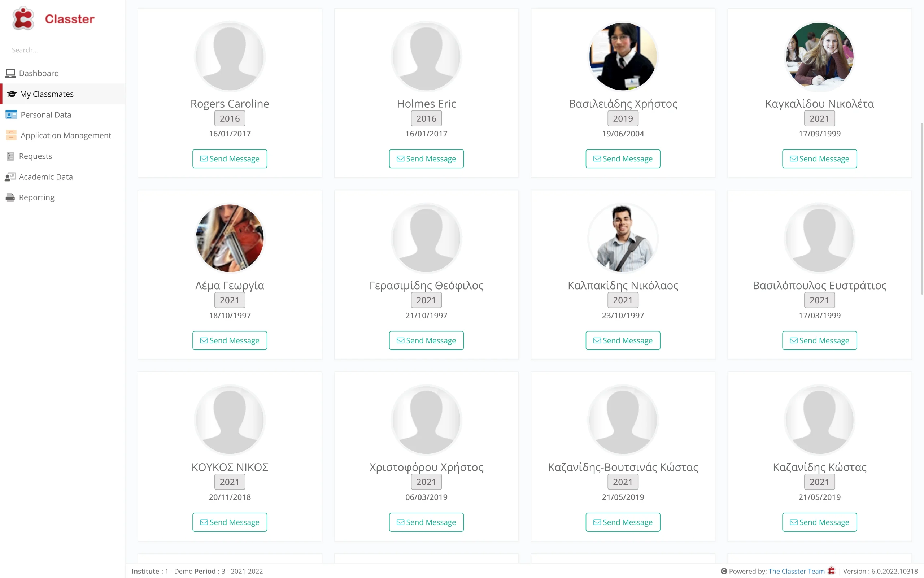Open Application Management folder icon
The width and height of the screenshot is (924, 578).
point(11,135)
